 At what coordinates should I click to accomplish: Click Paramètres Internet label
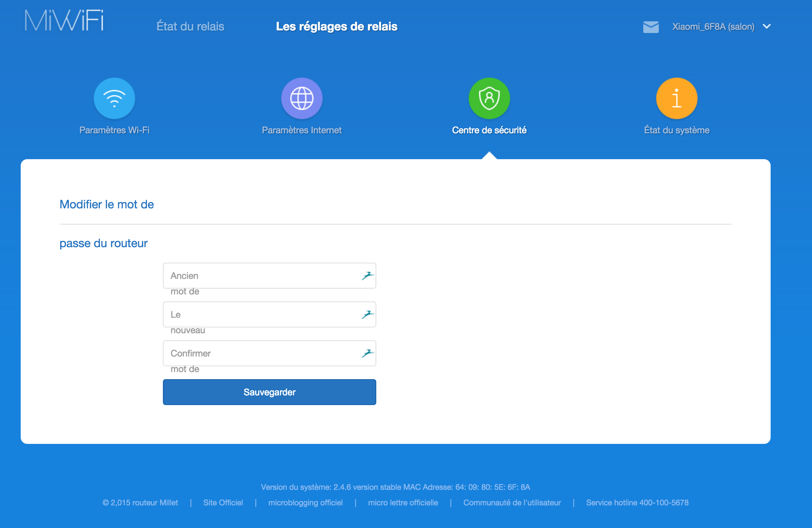(302, 130)
